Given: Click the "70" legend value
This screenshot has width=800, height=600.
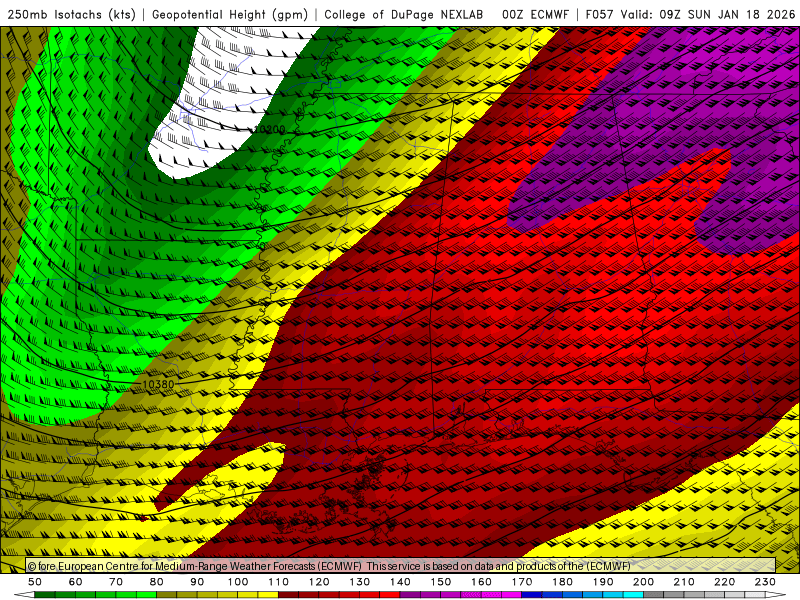Looking at the screenshot, I should point(116,582).
